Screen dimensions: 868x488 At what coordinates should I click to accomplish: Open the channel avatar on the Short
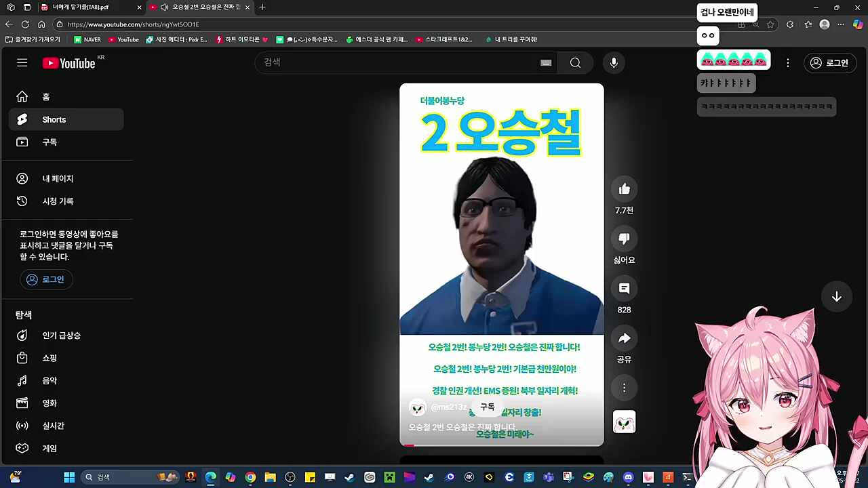pos(418,407)
